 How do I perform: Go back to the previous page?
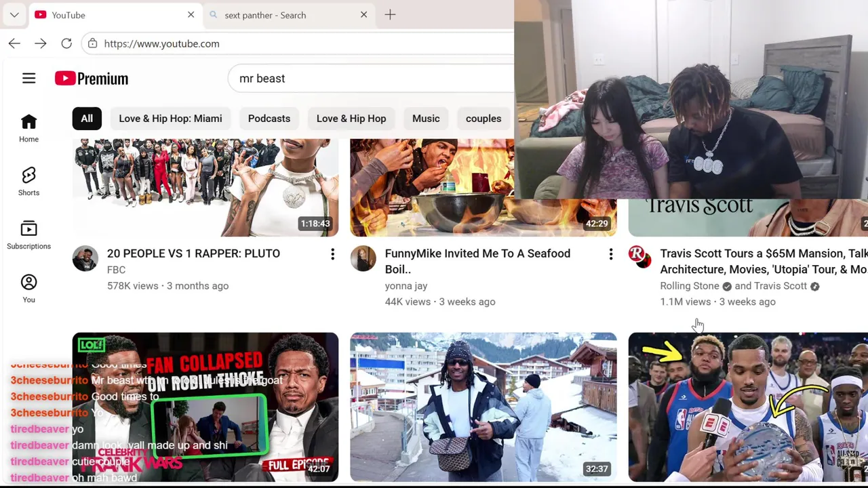coord(14,43)
